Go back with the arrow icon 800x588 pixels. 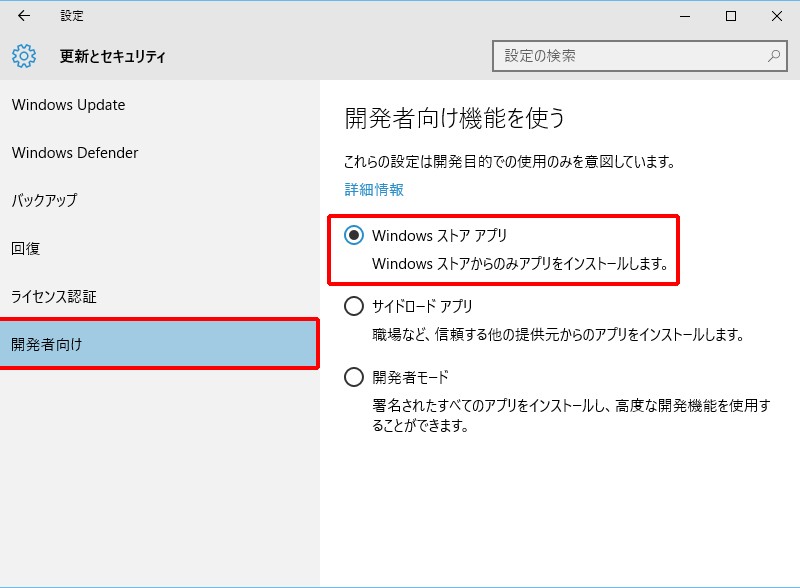point(23,16)
